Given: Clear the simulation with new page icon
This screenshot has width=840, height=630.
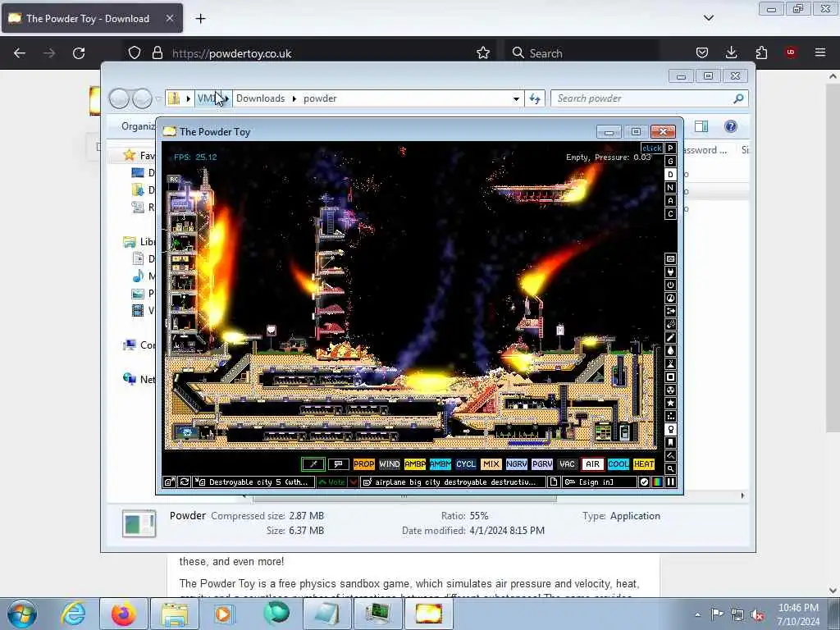Looking at the screenshot, I should click(x=554, y=482).
